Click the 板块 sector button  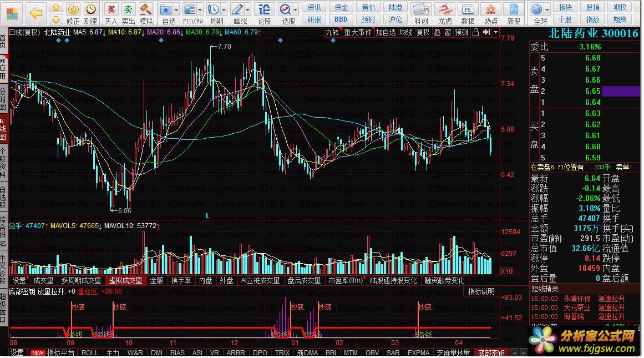pos(565,7)
